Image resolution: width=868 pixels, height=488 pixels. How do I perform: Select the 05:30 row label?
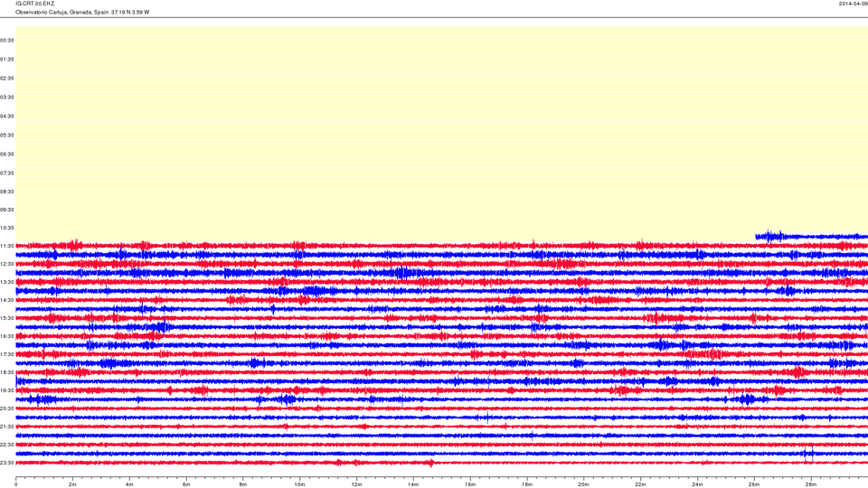pos(7,135)
